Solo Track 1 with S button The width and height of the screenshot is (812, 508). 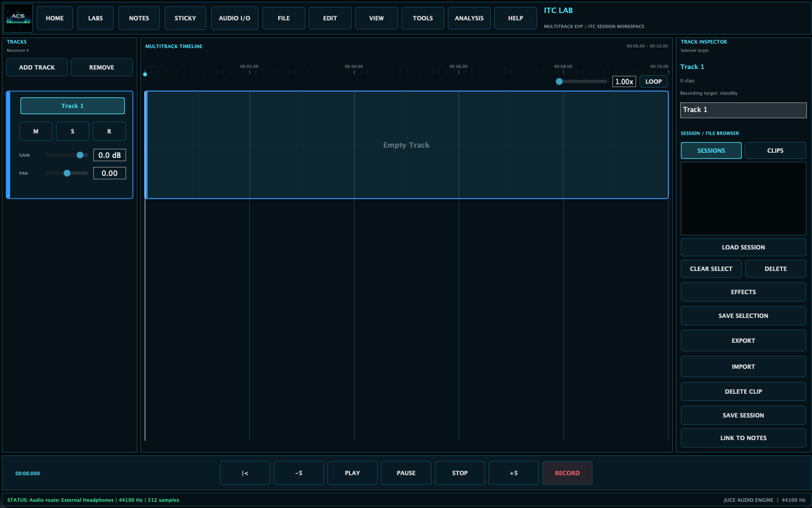[x=72, y=131]
